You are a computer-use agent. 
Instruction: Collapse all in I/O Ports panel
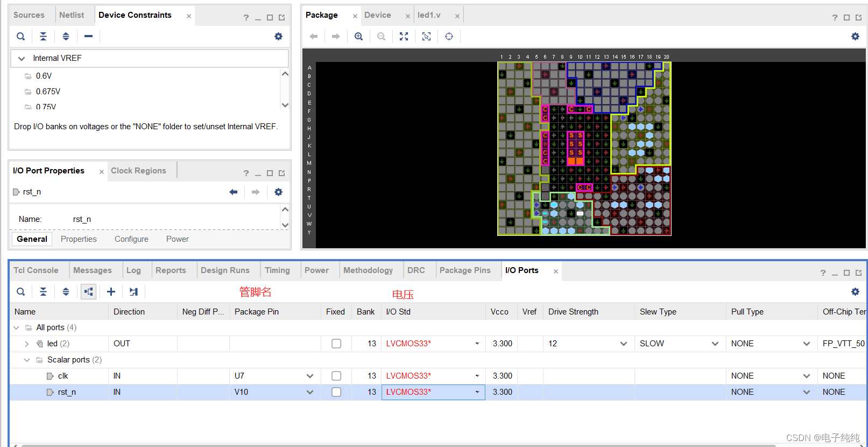(43, 292)
